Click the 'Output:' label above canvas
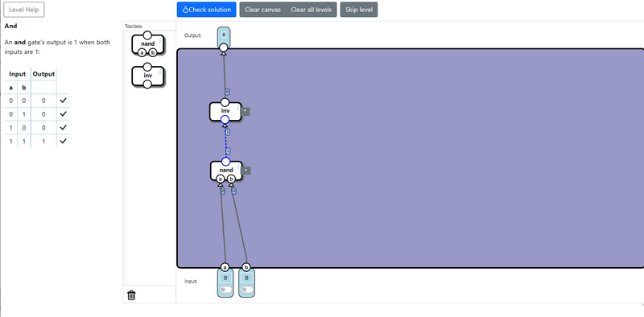Image resolution: width=644 pixels, height=317 pixels. 193,35
